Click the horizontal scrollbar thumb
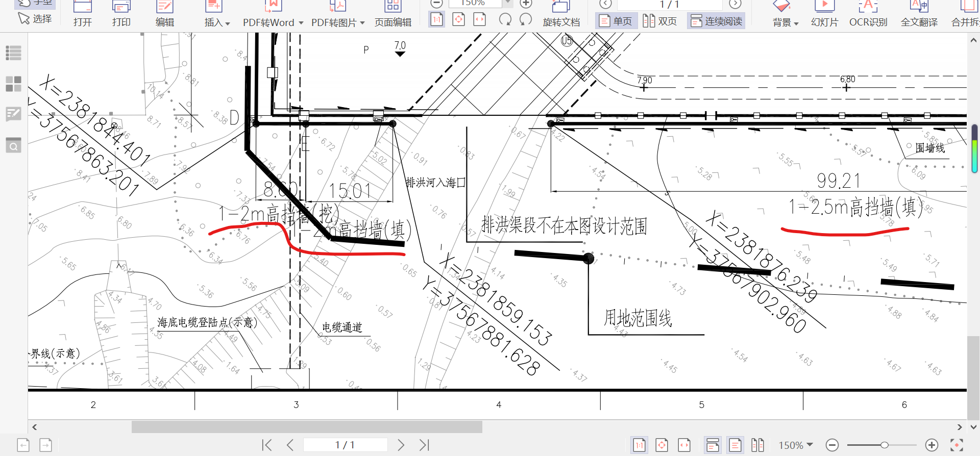Viewport: 980px width, 456px height. (307, 427)
